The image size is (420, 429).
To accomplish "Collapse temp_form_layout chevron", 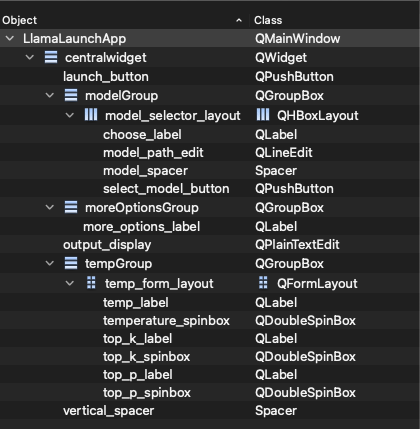I will tap(70, 283).
